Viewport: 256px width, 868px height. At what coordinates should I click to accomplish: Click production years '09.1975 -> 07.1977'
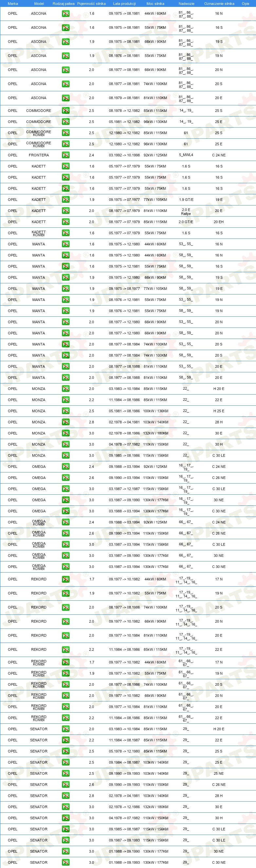point(124,200)
